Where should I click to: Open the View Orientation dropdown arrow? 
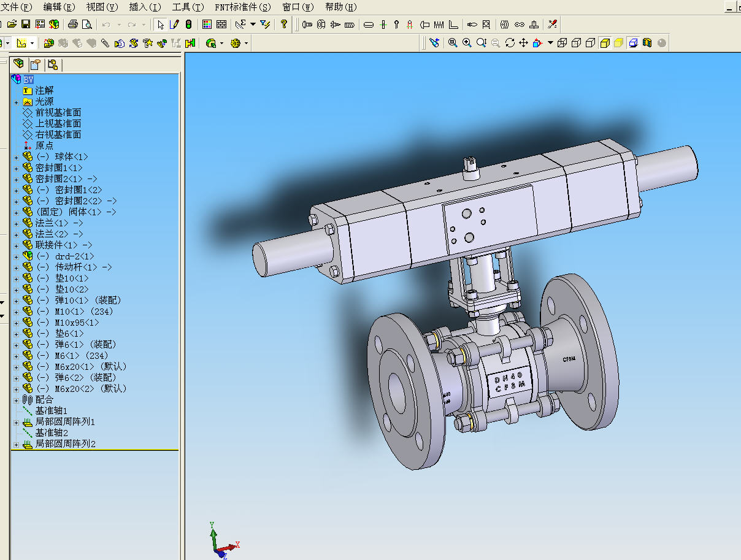point(550,43)
